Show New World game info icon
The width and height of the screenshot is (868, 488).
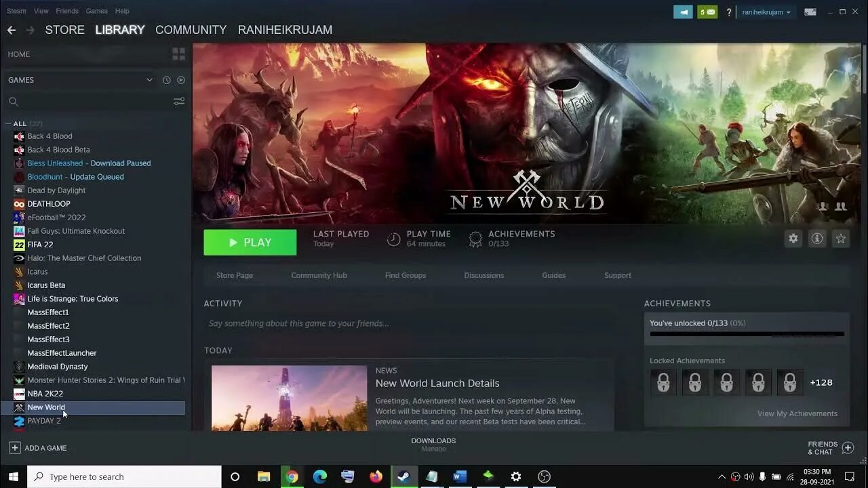817,239
